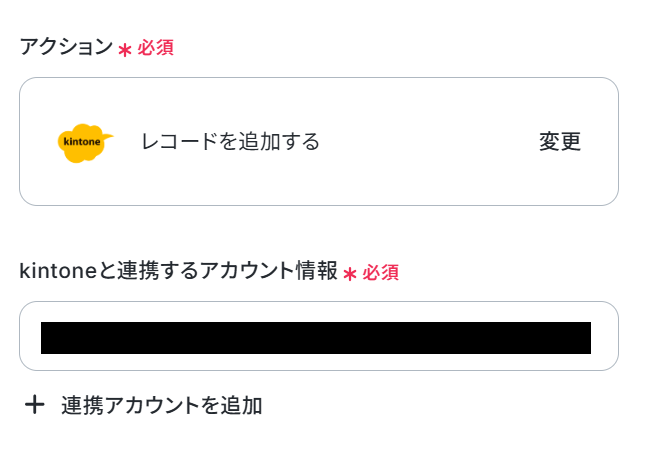Screen dimensions: 656x451
Task: Click the word kintone in the account label
Action: point(51,271)
